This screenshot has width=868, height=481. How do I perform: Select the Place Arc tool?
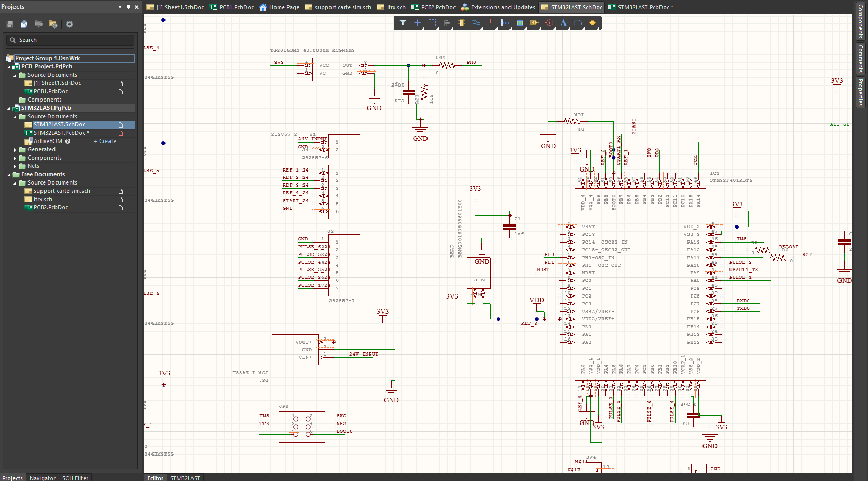(x=578, y=23)
